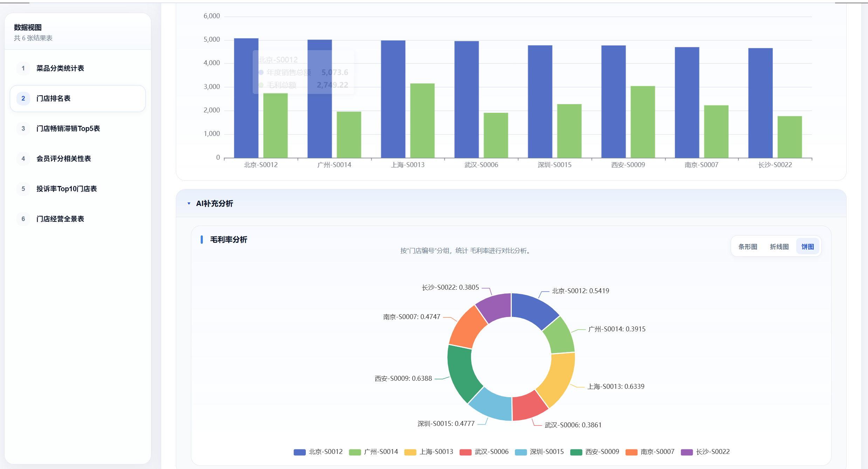Viewport: 868px width, 469px height.
Task: Toggle 上海-S0013 legend swatch
Action: click(410, 452)
